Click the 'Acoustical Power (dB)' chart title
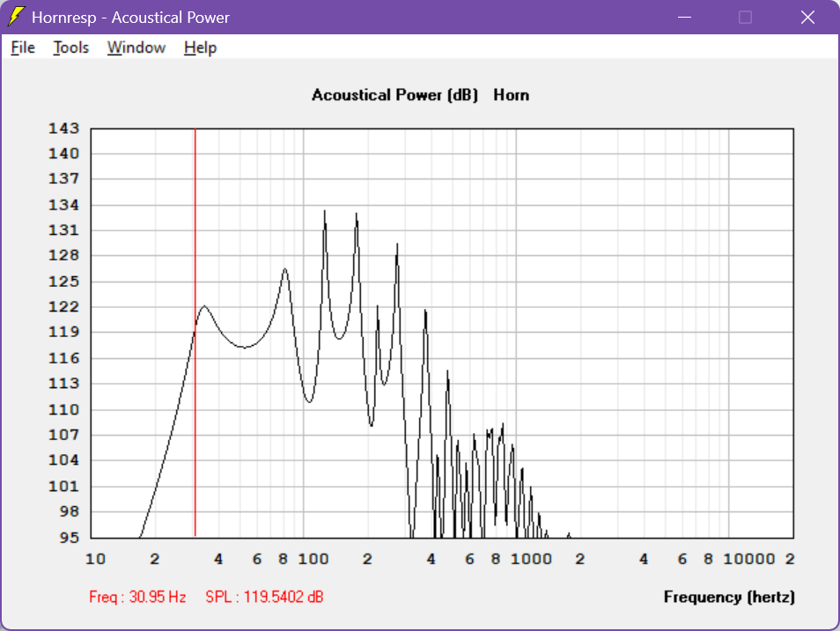The height and width of the screenshot is (631, 840). click(394, 95)
